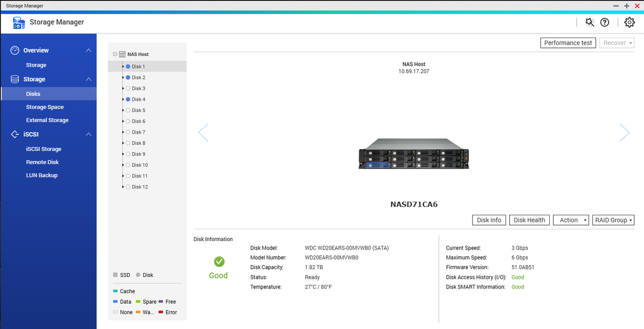Viewport: 644px width, 329px height.
Task: Click the NAS Host grid icon
Action: click(122, 55)
